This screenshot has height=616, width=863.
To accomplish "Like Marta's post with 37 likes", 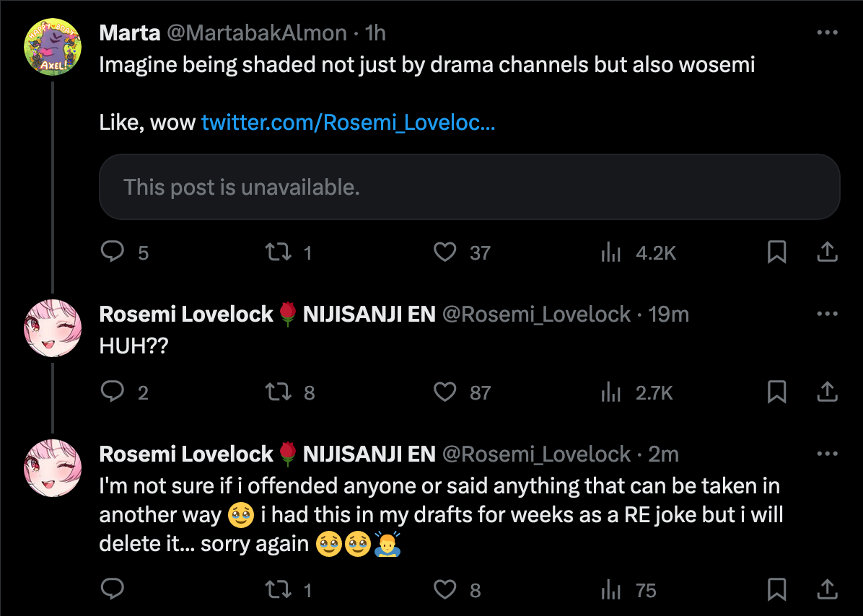I will pos(444,252).
